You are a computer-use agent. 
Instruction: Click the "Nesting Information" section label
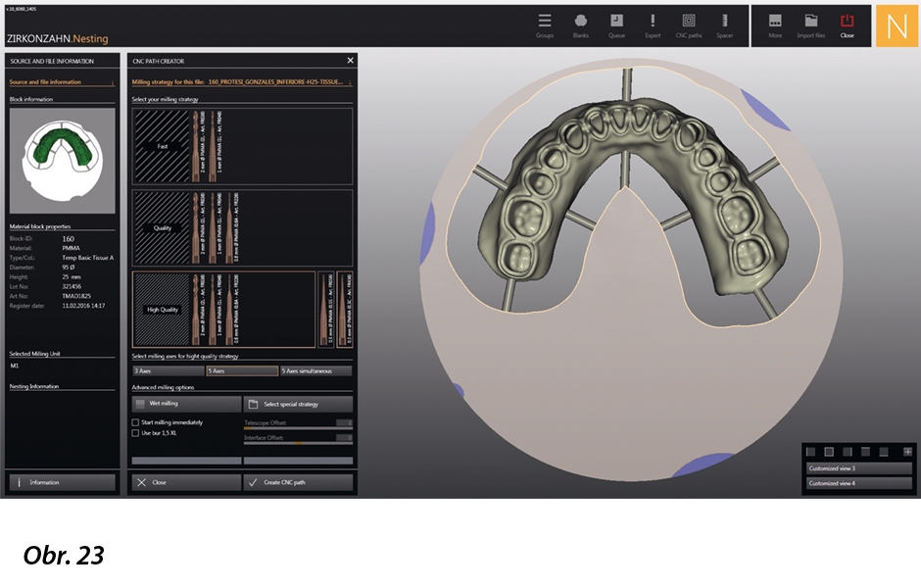(34, 386)
